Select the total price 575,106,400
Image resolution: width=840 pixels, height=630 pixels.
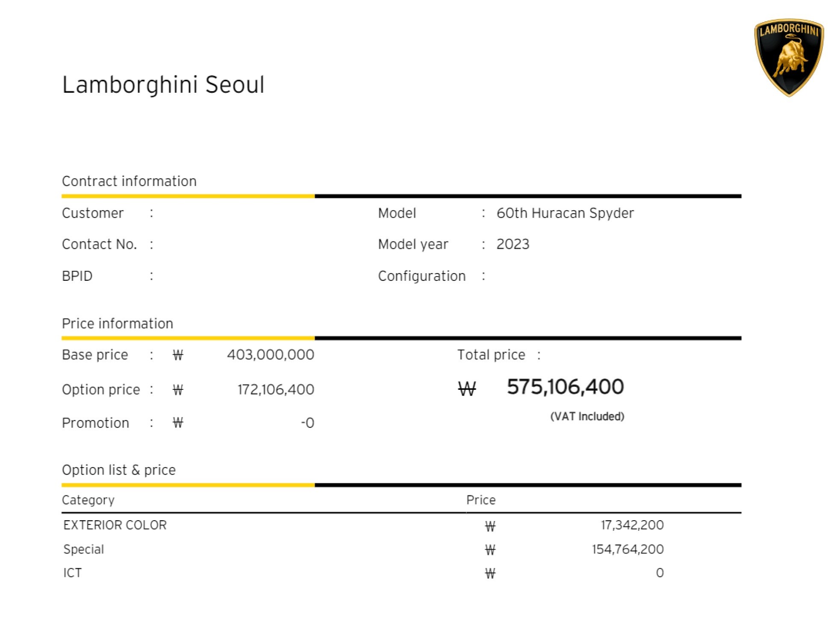coord(565,387)
